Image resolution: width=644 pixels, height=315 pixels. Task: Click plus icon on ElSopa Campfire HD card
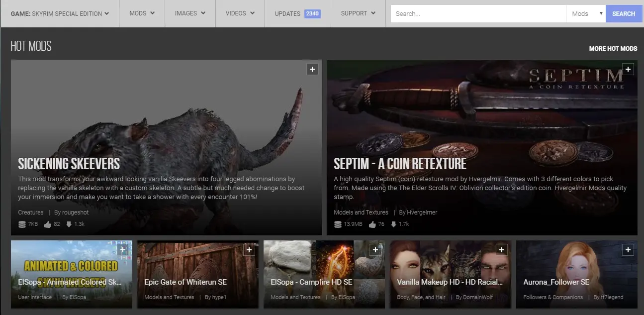[x=375, y=250]
